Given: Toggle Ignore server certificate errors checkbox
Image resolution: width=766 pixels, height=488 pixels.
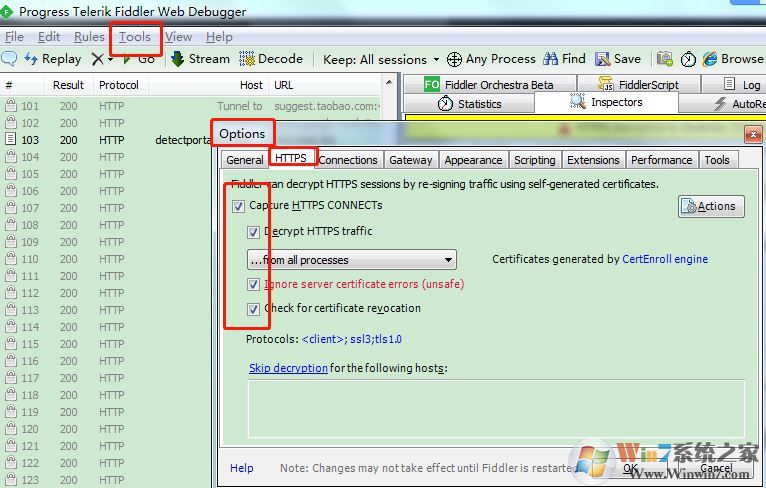Looking at the screenshot, I should click(x=253, y=284).
